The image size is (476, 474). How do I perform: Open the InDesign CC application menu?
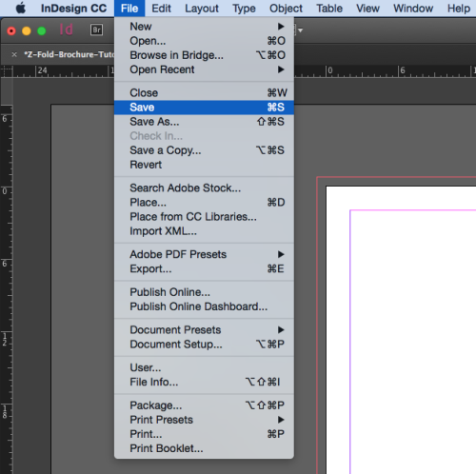[73, 9]
